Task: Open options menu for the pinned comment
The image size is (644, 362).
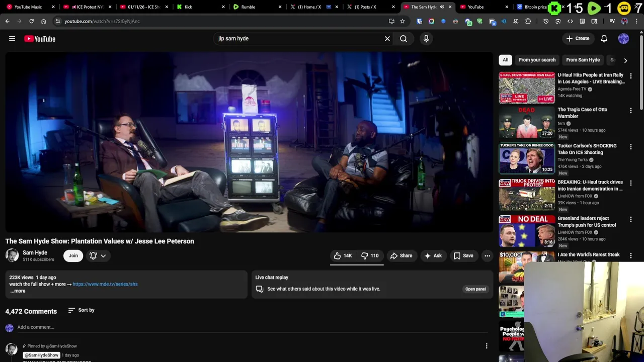Action: point(487,346)
